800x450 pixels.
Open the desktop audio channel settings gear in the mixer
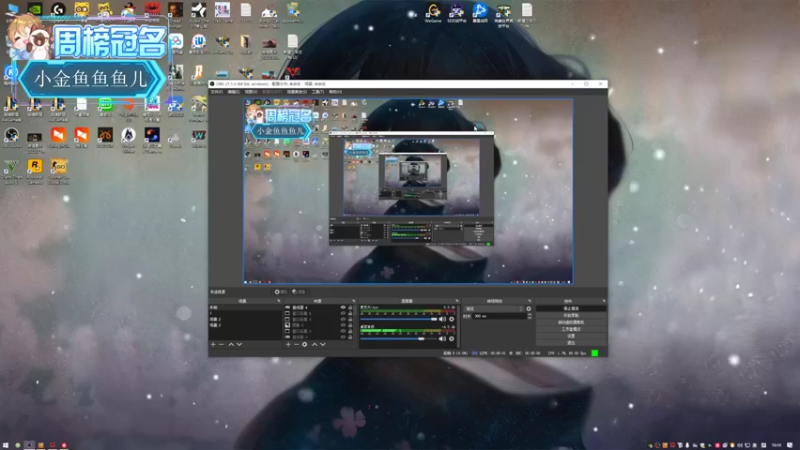pyautogui.click(x=452, y=338)
